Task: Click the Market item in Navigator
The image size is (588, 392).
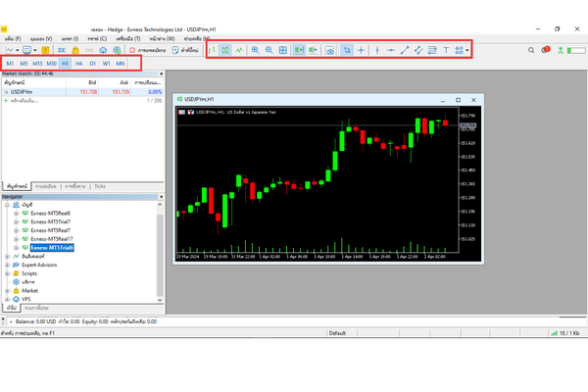Action: click(x=28, y=290)
